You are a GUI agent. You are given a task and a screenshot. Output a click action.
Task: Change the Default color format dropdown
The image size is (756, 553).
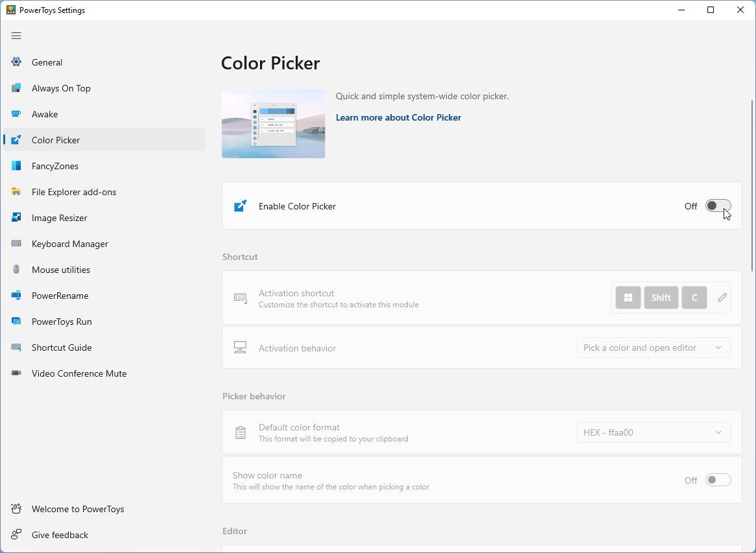click(653, 432)
